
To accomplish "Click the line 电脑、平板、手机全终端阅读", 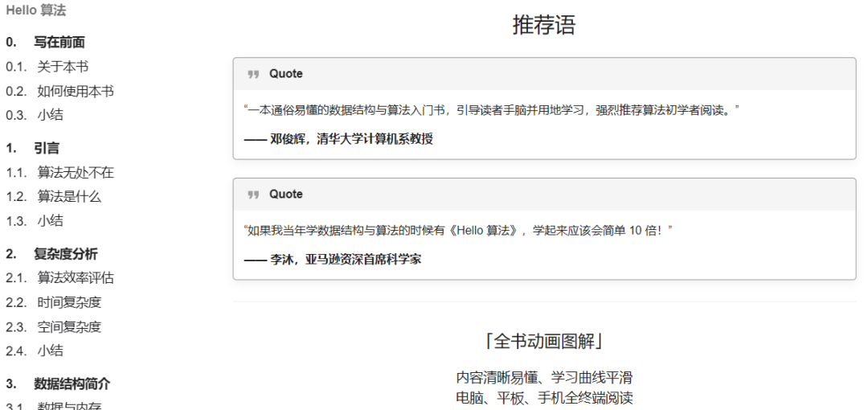I will [x=544, y=398].
